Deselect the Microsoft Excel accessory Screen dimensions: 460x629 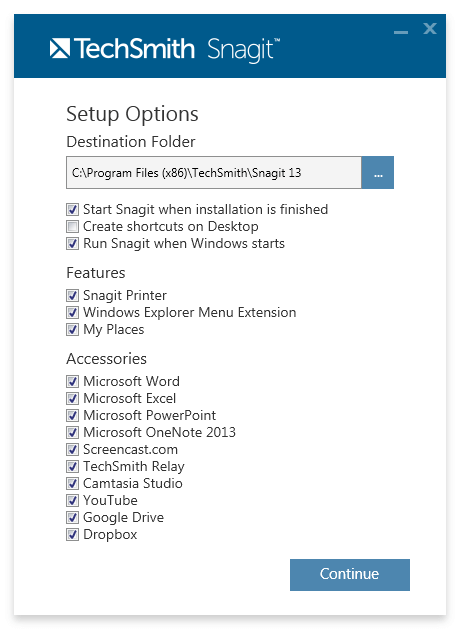point(73,398)
